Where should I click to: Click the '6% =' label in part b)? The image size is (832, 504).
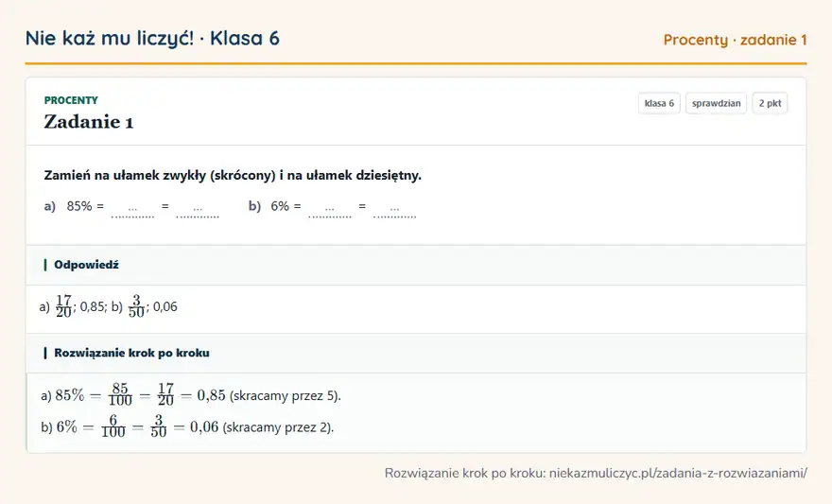[x=286, y=206]
